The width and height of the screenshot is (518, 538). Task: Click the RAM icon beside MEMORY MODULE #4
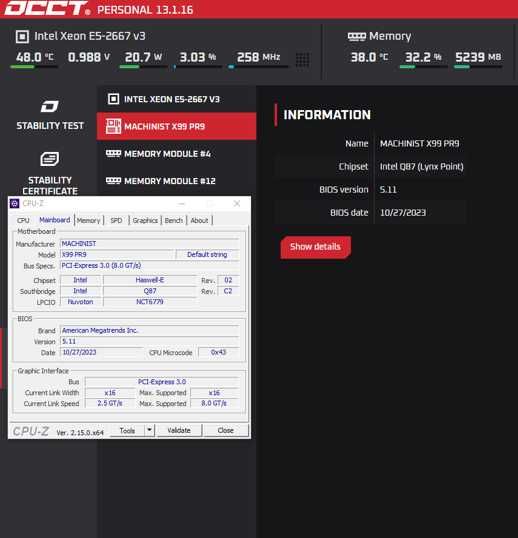[x=113, y=153]
